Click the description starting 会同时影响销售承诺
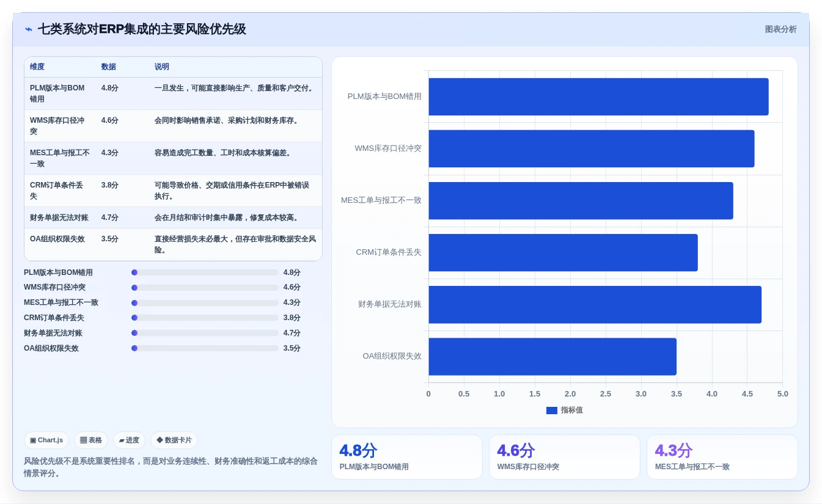 pos(228,120)
